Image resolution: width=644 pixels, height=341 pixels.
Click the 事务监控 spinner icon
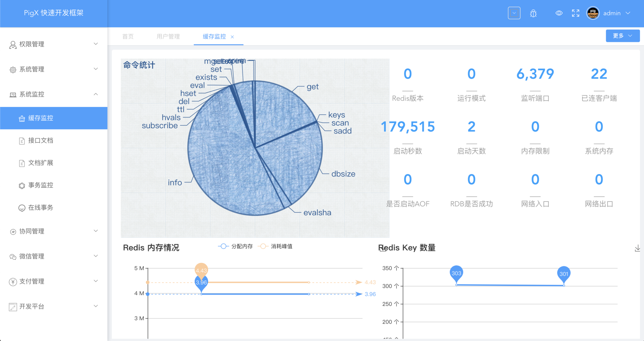[x=22, y=185]
